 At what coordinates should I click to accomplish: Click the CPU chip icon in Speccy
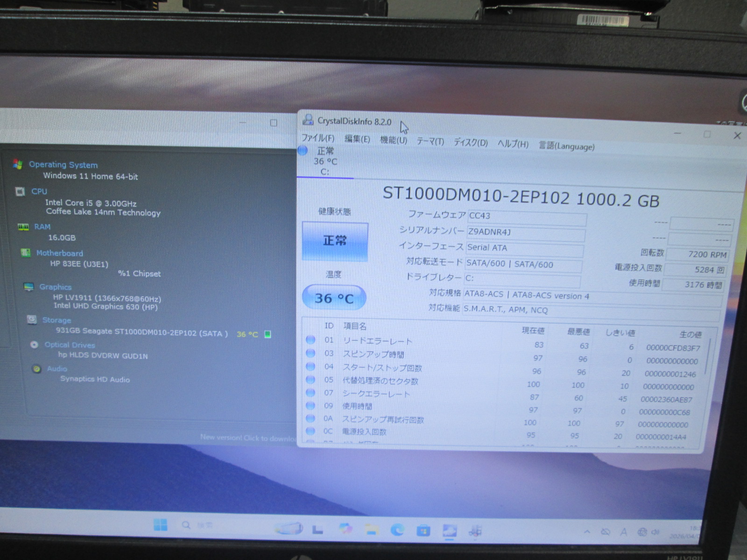click(x=20, y=191)
